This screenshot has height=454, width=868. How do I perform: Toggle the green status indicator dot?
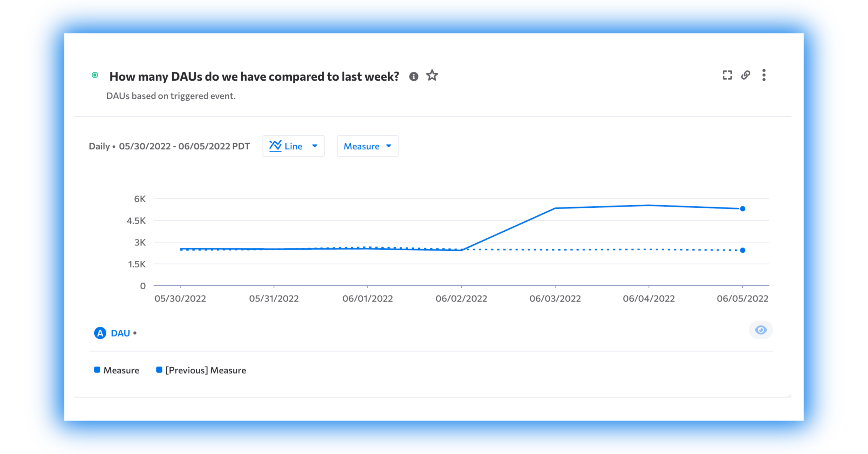pyautogui.click(x=95, y=75)
